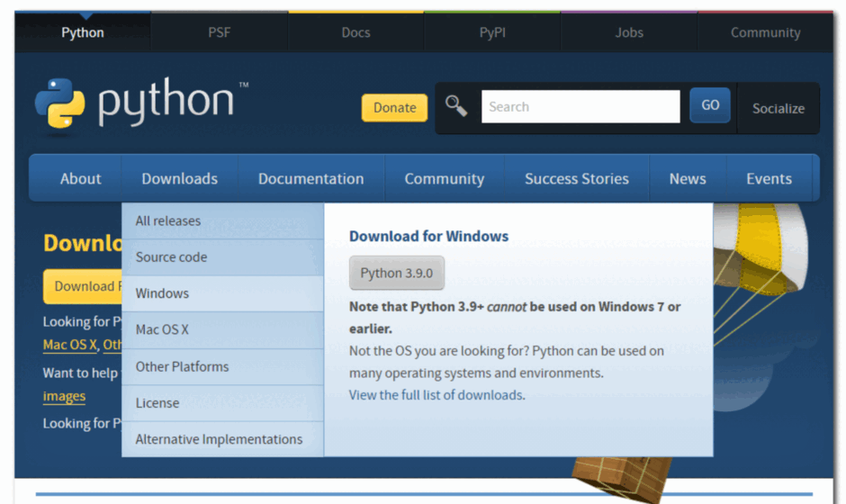This screenshot has width=846, height=504.
Task: Click the GO search button
Action: point(710,105)
